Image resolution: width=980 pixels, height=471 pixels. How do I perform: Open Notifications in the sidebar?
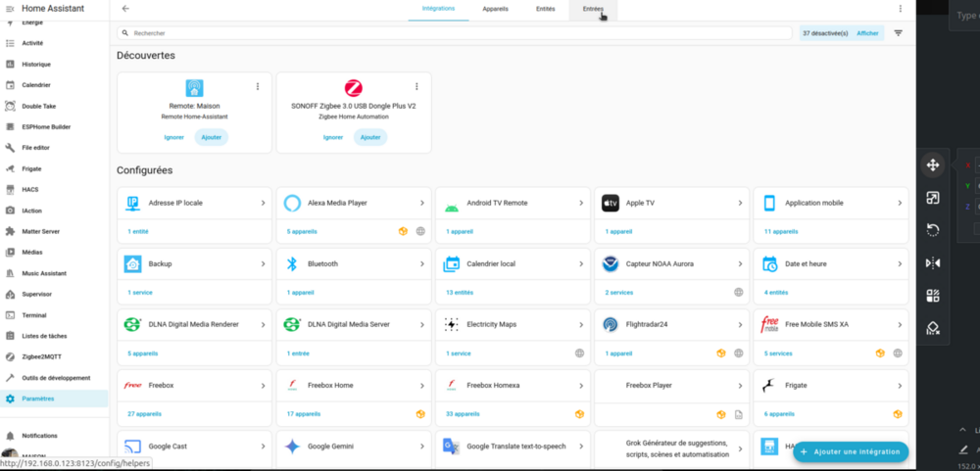pos(39,436)
